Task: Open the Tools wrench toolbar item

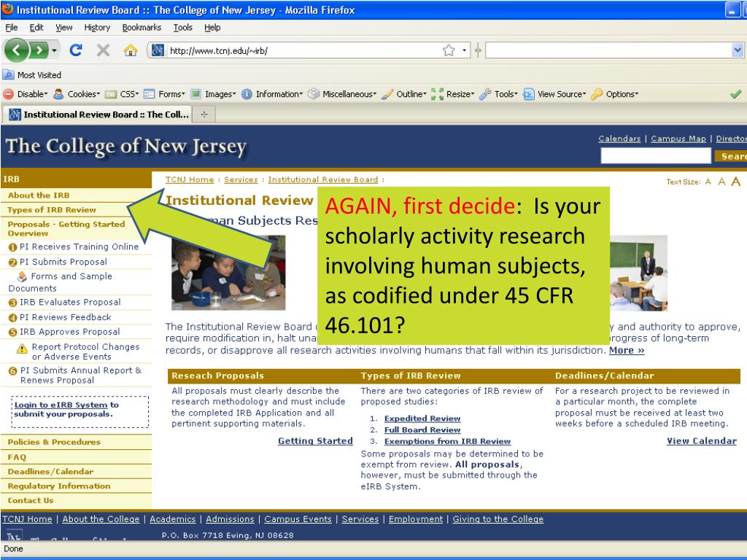Action: (498, 94)
